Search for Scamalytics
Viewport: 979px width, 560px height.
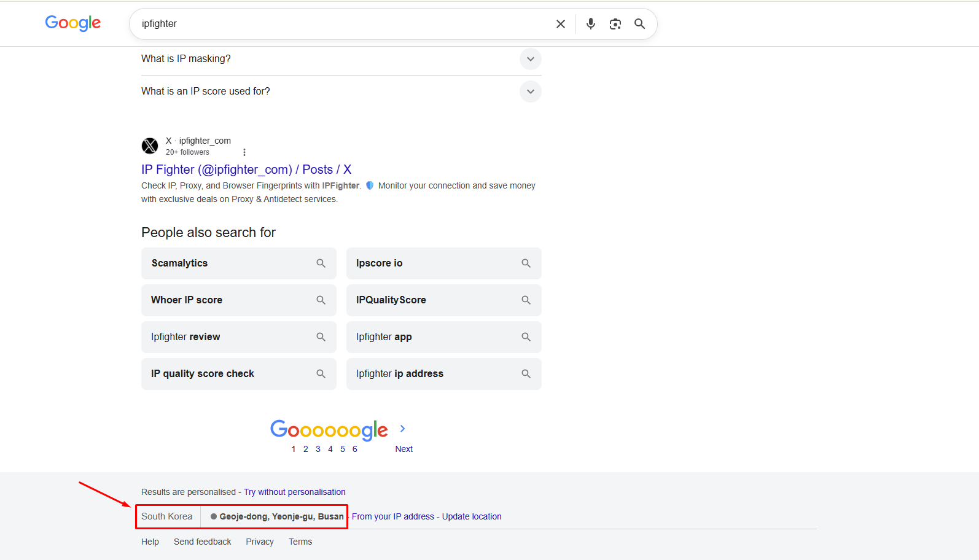(x=239, y=263)
